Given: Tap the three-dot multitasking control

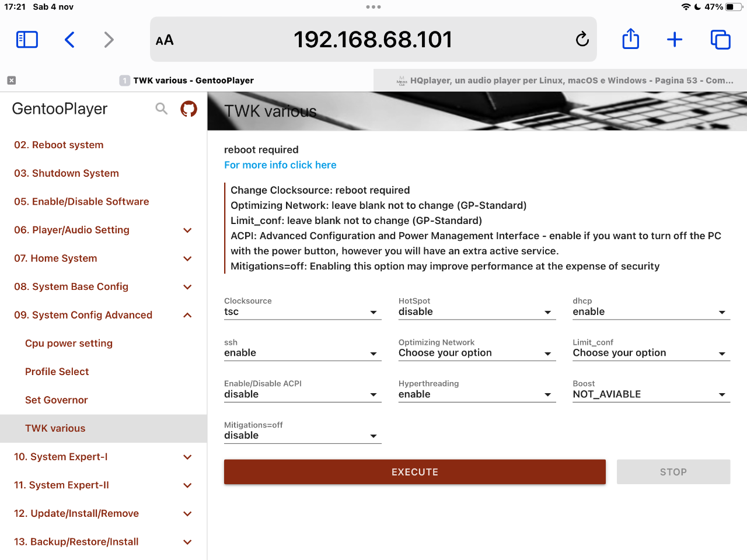Looking at the screenshot, I should [373, 7].
